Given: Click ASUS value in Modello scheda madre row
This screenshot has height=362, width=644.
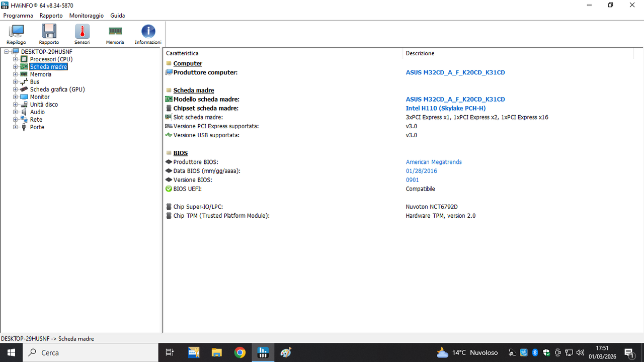Looking at the screenshot, I should tap(455, 100).
